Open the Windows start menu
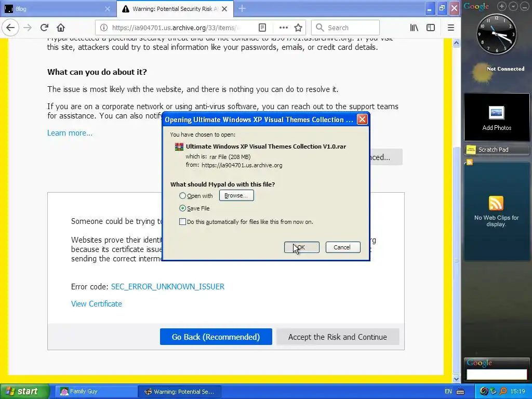Viewport: 532px width, 399px height. [x=24, y=391]
